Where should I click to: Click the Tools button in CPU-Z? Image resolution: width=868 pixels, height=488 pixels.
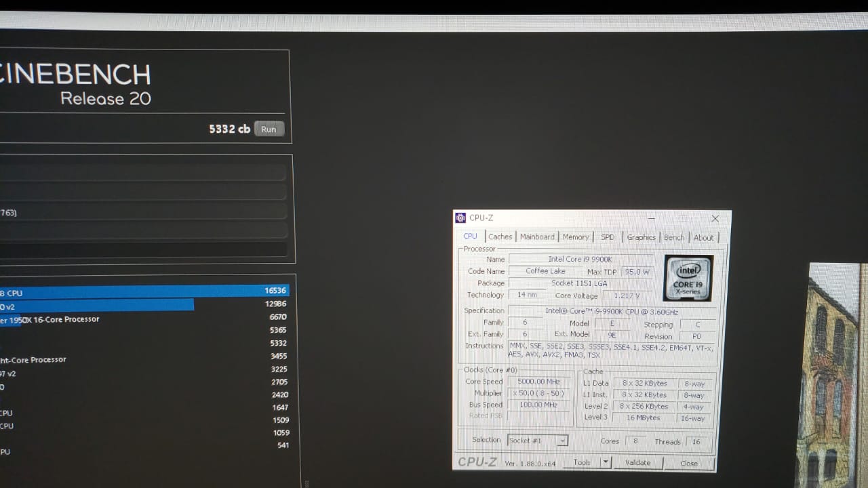(x=582, y=462)
